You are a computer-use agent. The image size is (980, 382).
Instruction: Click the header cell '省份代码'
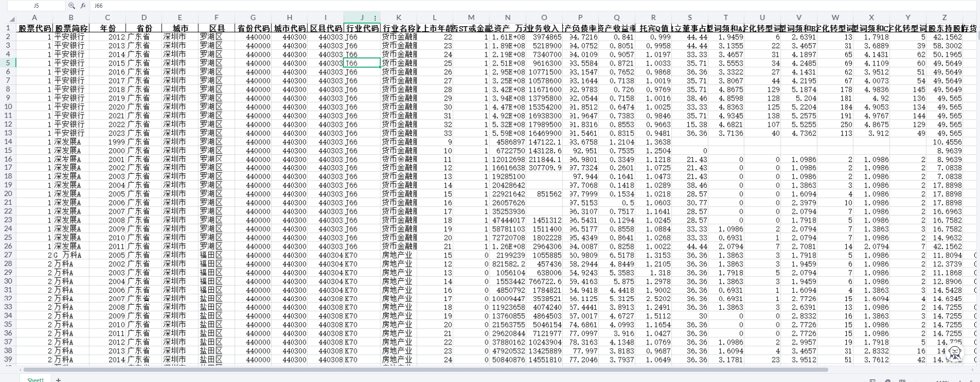point(253,28)
